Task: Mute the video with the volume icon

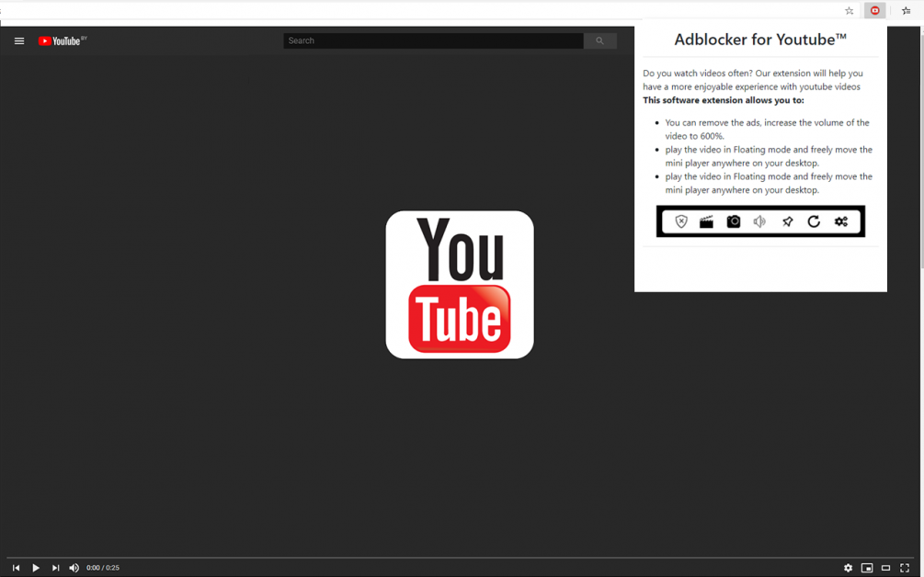Action: pyautogui.click(x=74, y=568)
